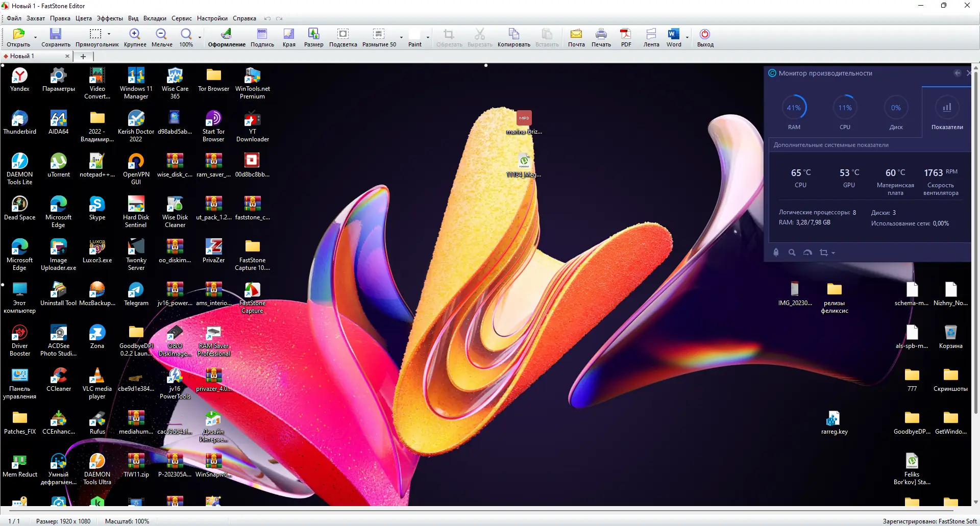Open the Настройки menu
Image resolution: width=980 pixels, height=526 pixels.
click(x=212, y=18)
